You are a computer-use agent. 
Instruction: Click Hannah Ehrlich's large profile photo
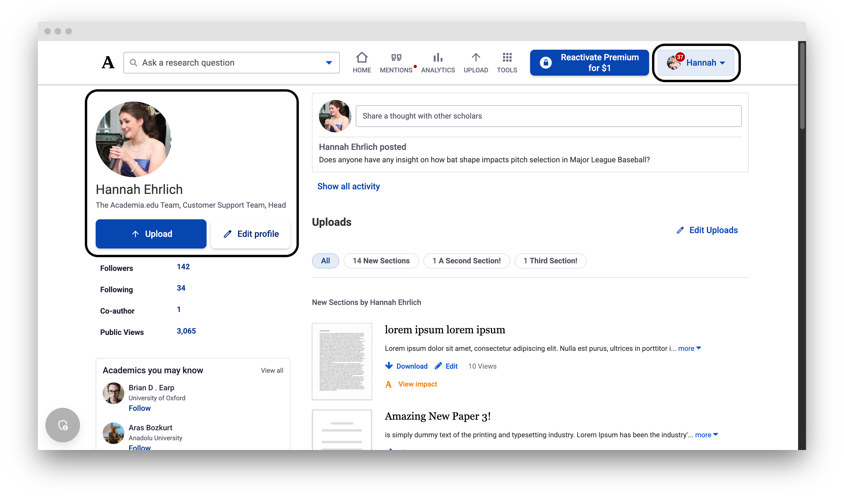(134, 139)
